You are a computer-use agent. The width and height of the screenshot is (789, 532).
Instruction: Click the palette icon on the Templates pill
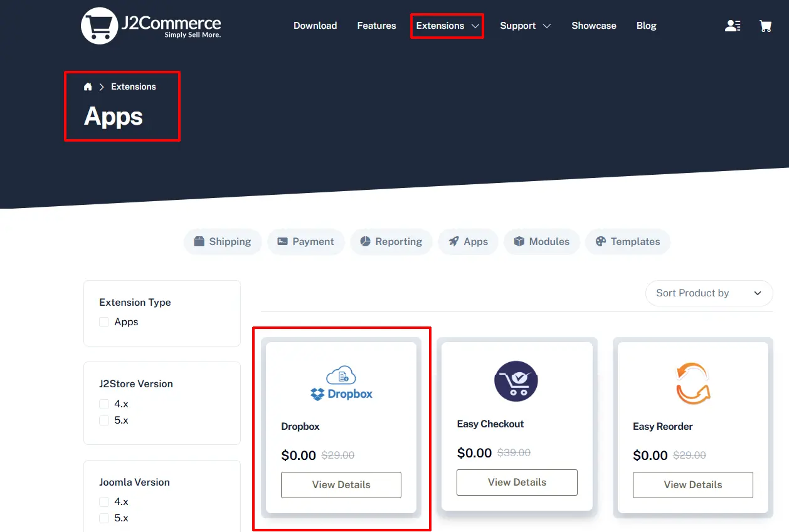coord(601,241)
